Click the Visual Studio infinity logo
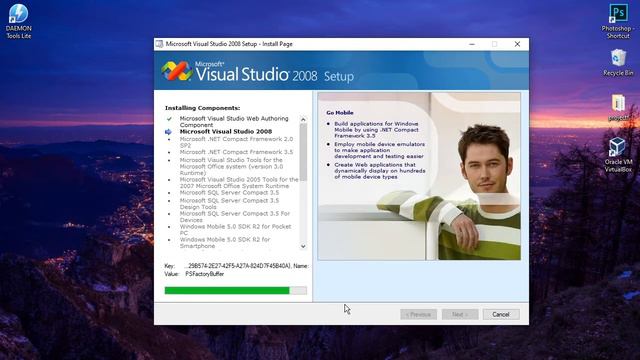 coord(177,71)
